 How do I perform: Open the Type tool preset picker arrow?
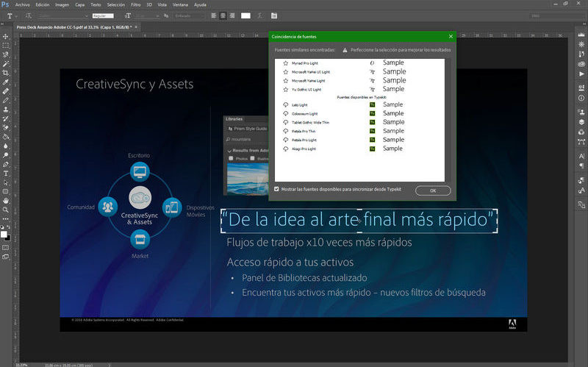(x=16, y=16)
